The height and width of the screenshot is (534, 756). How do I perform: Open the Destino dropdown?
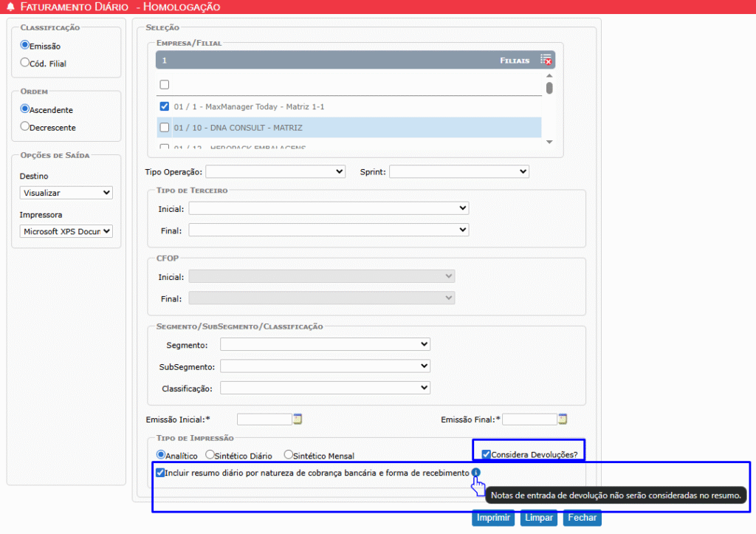coord(66,193)
